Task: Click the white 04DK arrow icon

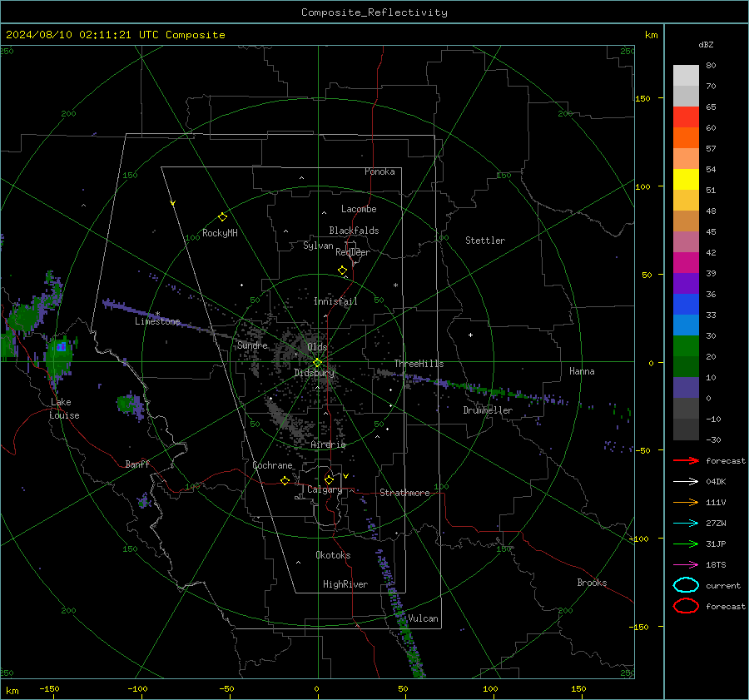Action: pyautogui.click(x=686, y=481)
